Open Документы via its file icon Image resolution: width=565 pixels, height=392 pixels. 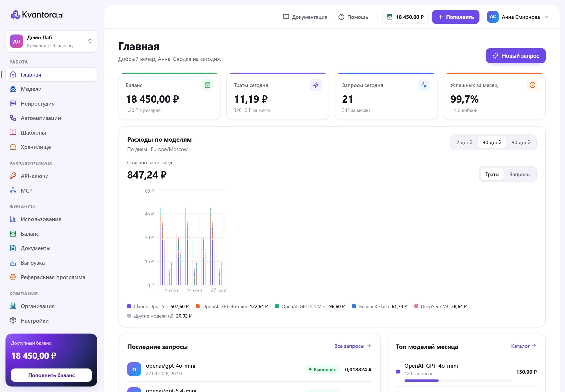tap(13, 248)
